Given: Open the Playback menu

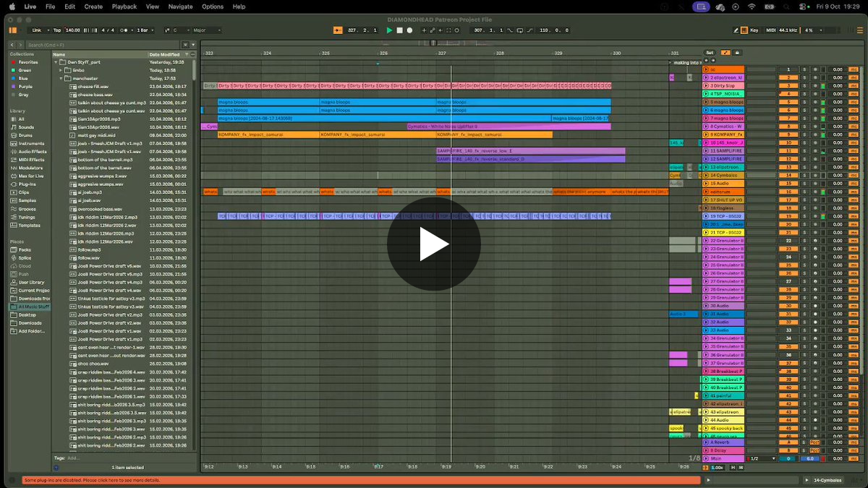Looking at the screenshot, I should click(124, 7).
